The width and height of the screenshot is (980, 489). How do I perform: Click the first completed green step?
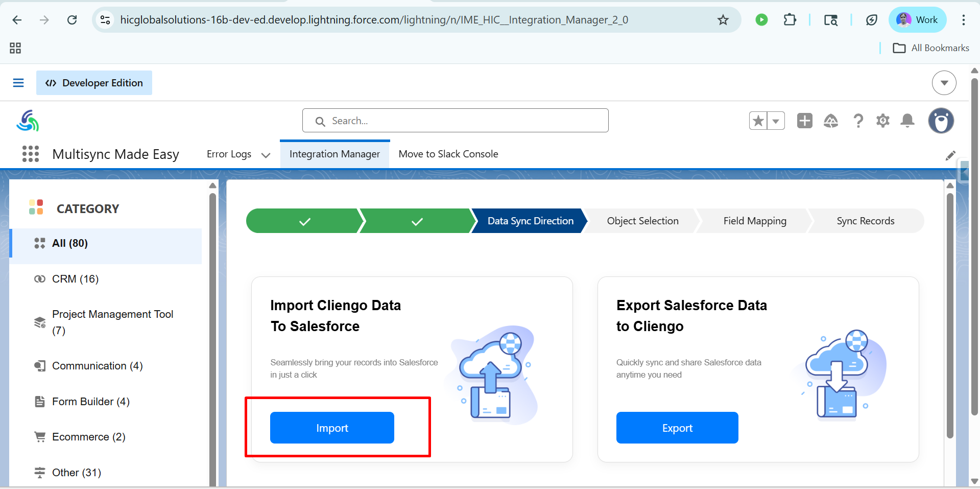pos(305,221)
